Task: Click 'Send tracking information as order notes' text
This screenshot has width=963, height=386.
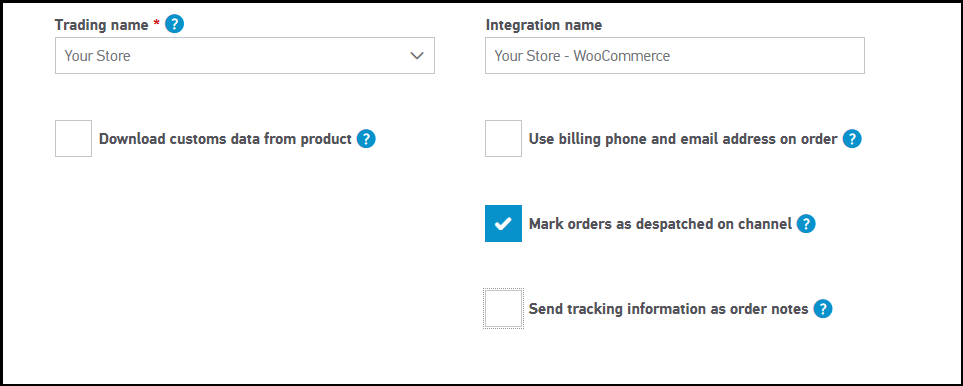Action: [668, 309]
